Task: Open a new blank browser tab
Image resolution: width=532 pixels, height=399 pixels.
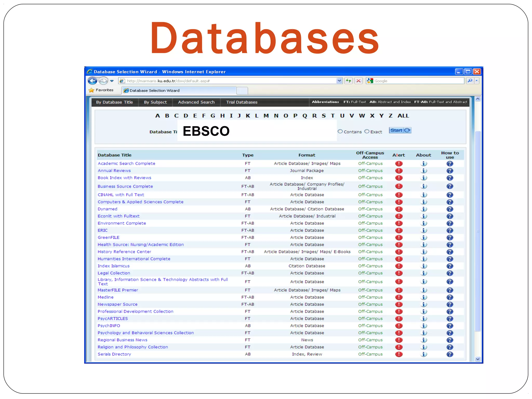Action: pos(242,91)
